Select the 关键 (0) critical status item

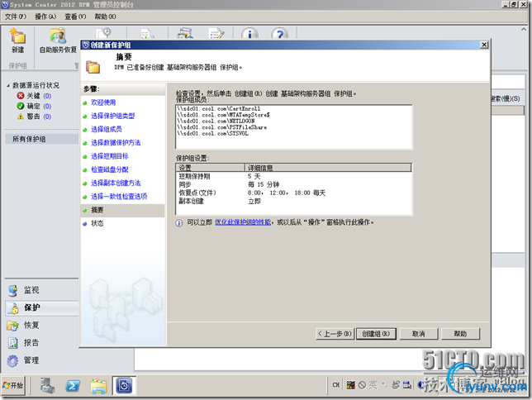point(34,96)
